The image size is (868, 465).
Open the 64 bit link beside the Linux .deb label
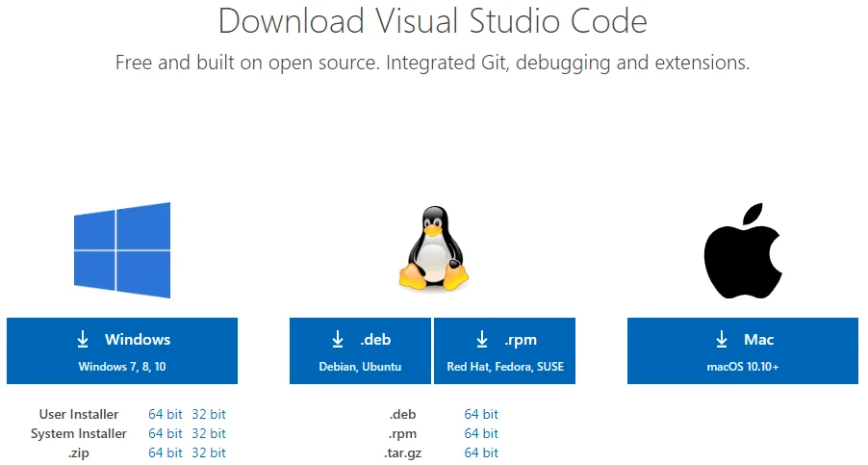pyautogui.click(x=481, y=414)
